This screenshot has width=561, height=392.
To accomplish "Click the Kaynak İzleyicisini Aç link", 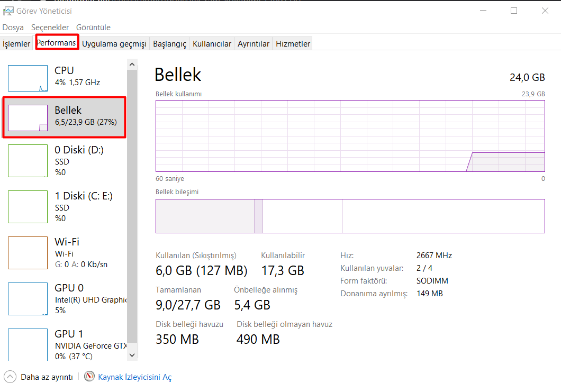I will pyautogui.click(x=135, y=377).
